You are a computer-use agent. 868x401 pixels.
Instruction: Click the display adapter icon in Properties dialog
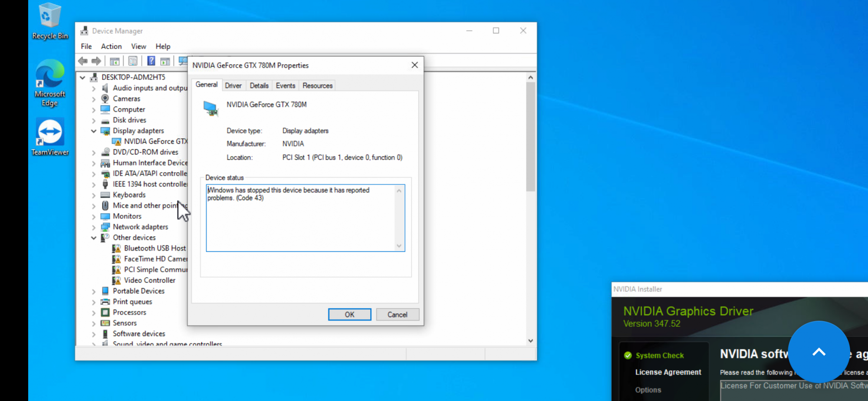pyautogui.click(x=211, y=108)
